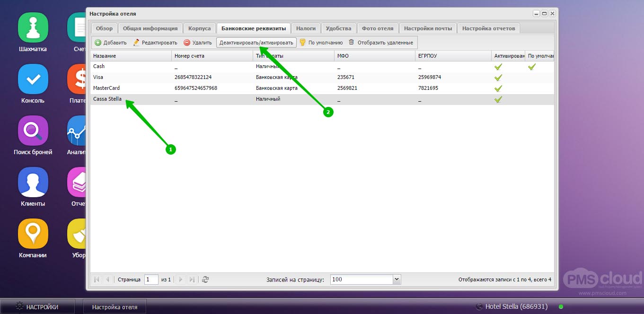The image size is (644, 314).
Task: Open the Настройка отчетов tab
Action: (488, 28)
